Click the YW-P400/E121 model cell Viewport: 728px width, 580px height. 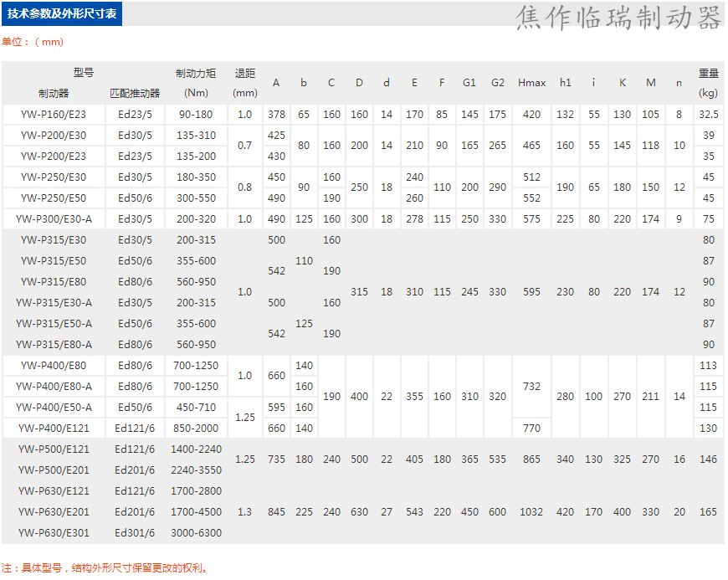[x=54, y=429]
